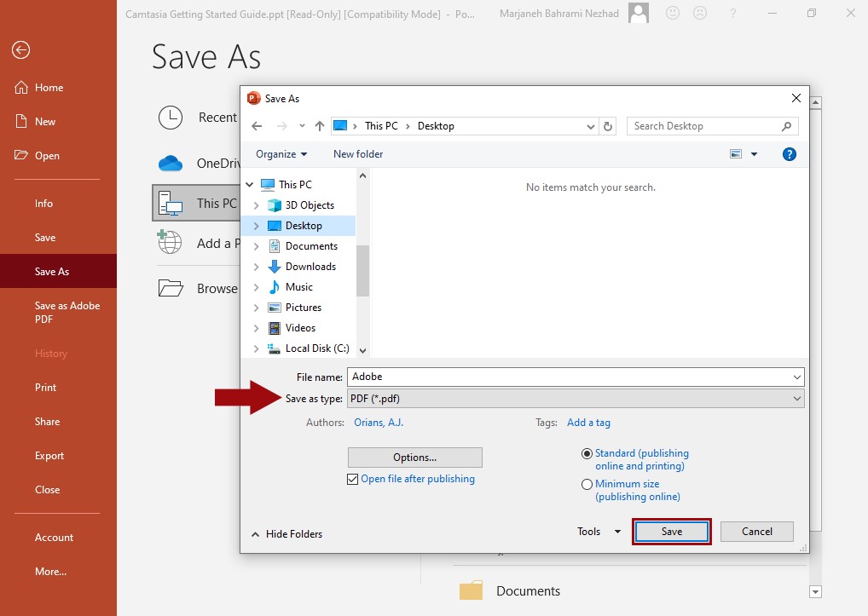Select OneDrive cloud location
This screenshot has width=868, height=616.
(x=198, y=163)
